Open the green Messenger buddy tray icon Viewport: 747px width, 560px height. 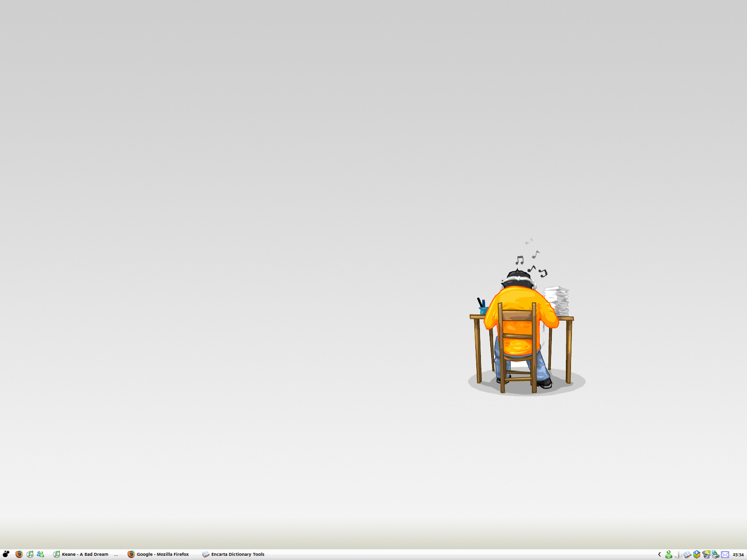coord(669,554)
